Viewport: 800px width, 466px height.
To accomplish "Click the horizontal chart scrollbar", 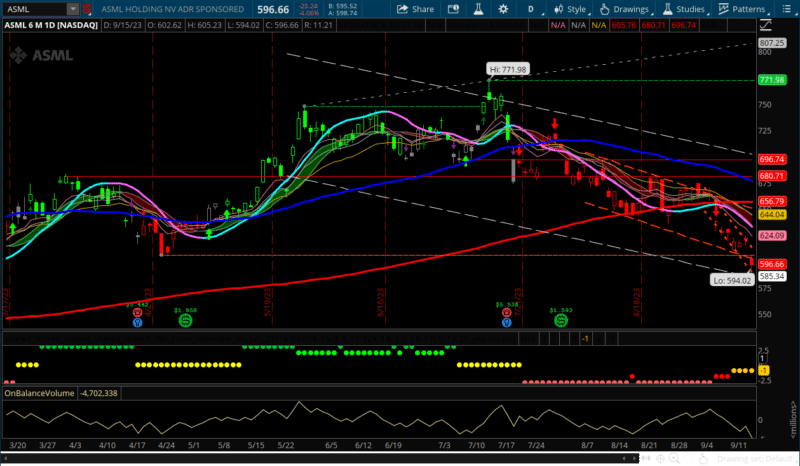I will click(319, 458).
